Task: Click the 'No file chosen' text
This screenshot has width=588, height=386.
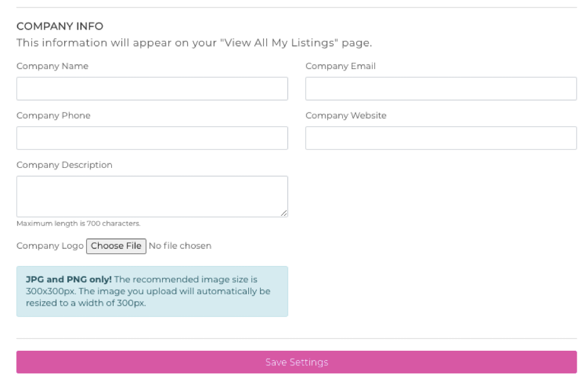Action: [x=180, y=246]
